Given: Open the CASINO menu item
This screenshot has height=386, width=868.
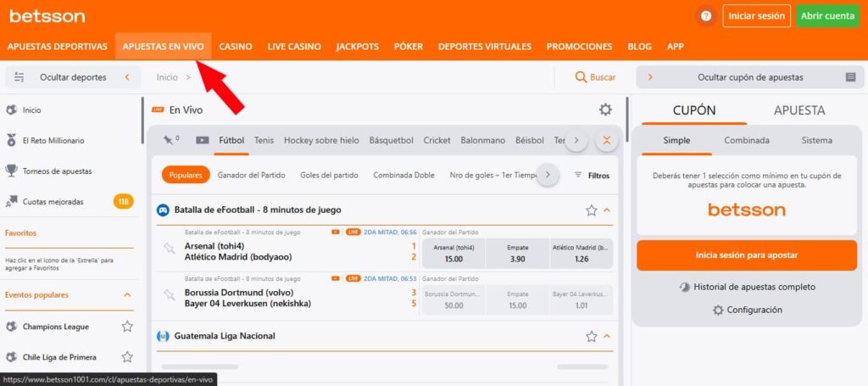Looking at the screenshot, I should (x=236, y=47).
